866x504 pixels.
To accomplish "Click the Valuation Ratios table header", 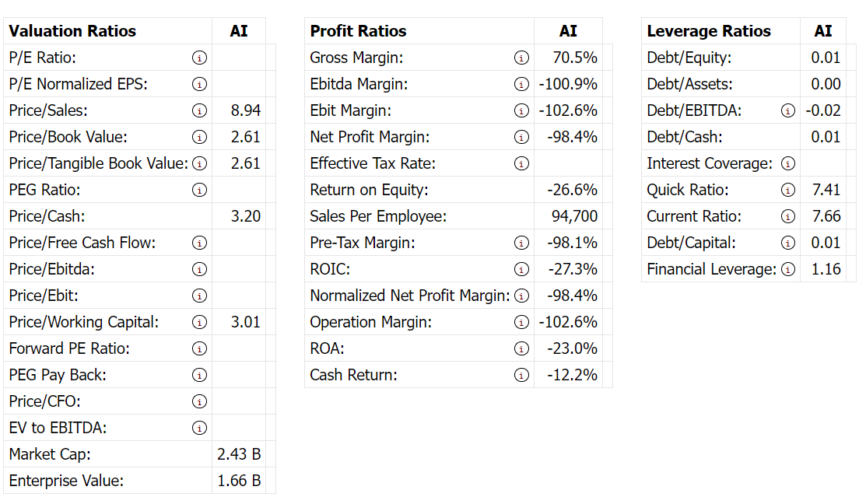I will (72, 31).
